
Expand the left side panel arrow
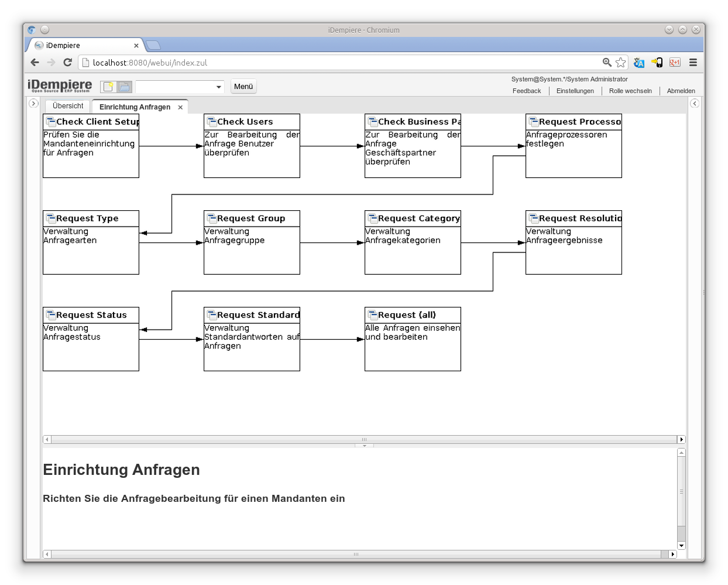pos(33,103)
